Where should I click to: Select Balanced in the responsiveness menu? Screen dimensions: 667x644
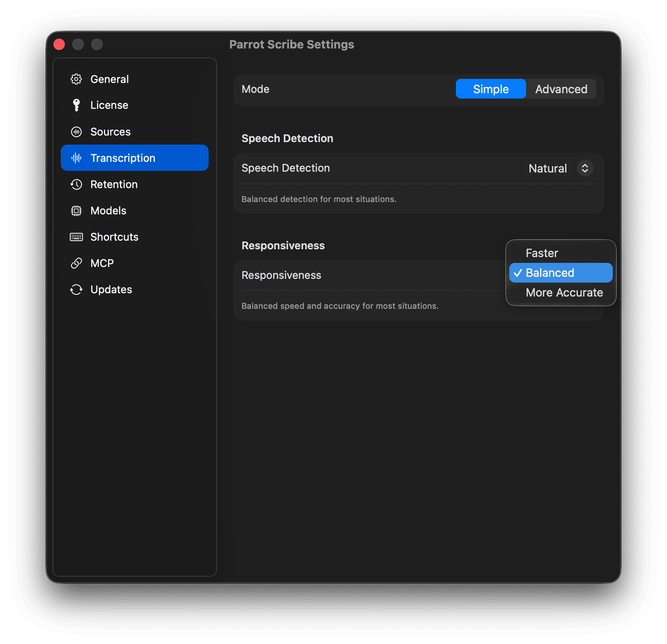[x=550, y=272]
